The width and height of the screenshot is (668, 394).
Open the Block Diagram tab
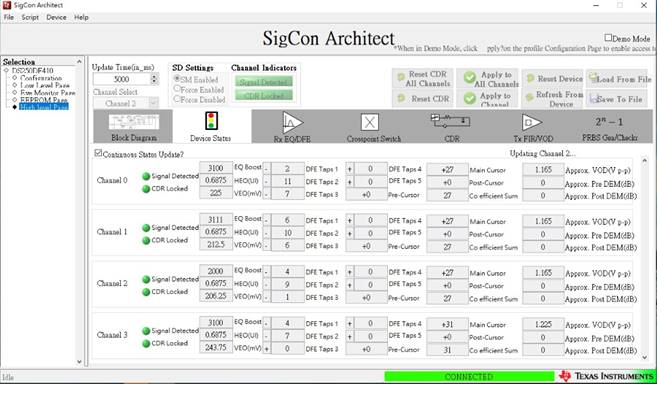133,126
